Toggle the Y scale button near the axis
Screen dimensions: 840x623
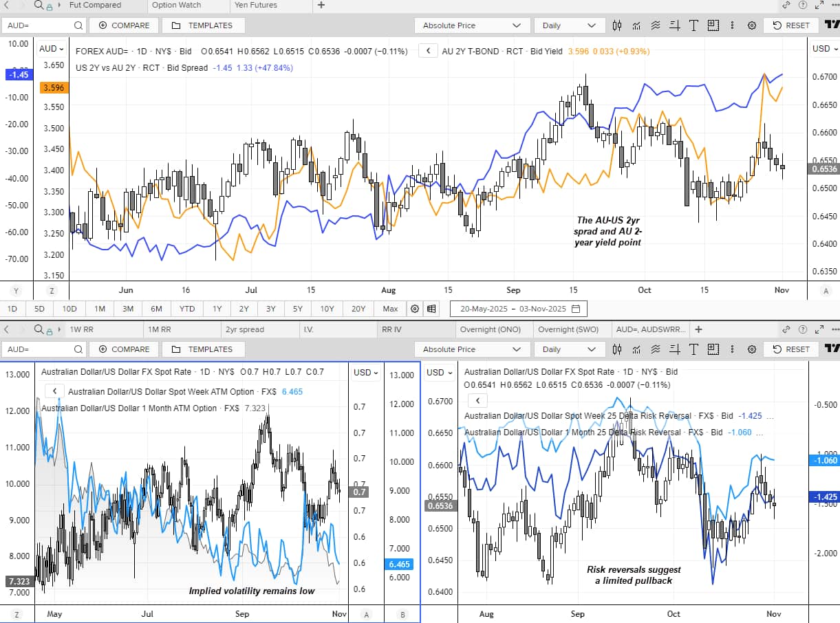(x=16, y=291)
